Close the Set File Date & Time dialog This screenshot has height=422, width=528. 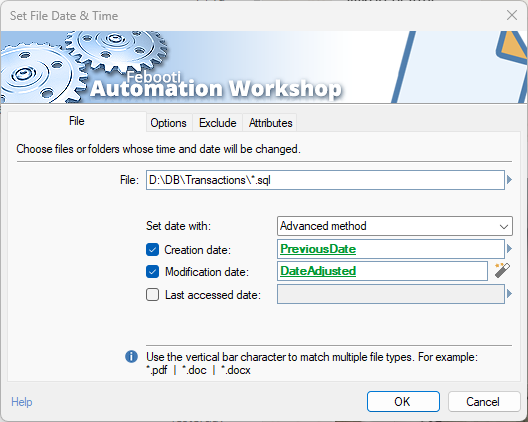pyautogui.click(x=512, y=15)
